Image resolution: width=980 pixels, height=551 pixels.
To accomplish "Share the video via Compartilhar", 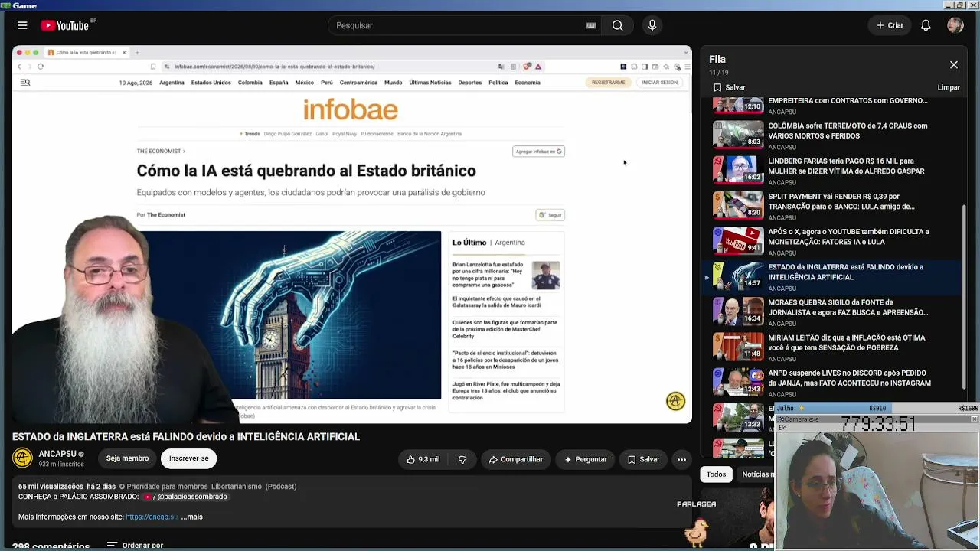I will point(516,459).
